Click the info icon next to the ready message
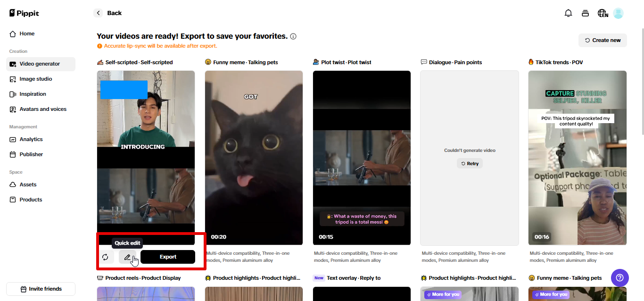The height and width of the screenshot is (301, 644). point(293,36)
